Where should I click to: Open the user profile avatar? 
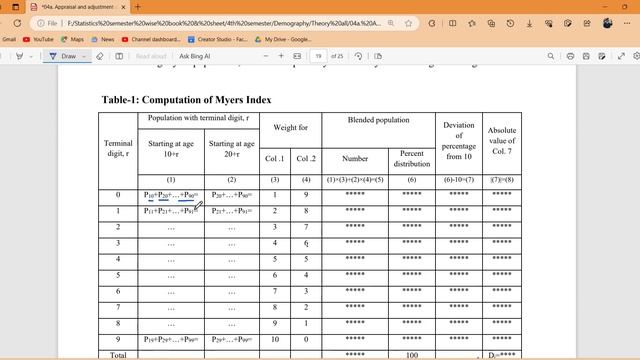(x=607, y=23)
